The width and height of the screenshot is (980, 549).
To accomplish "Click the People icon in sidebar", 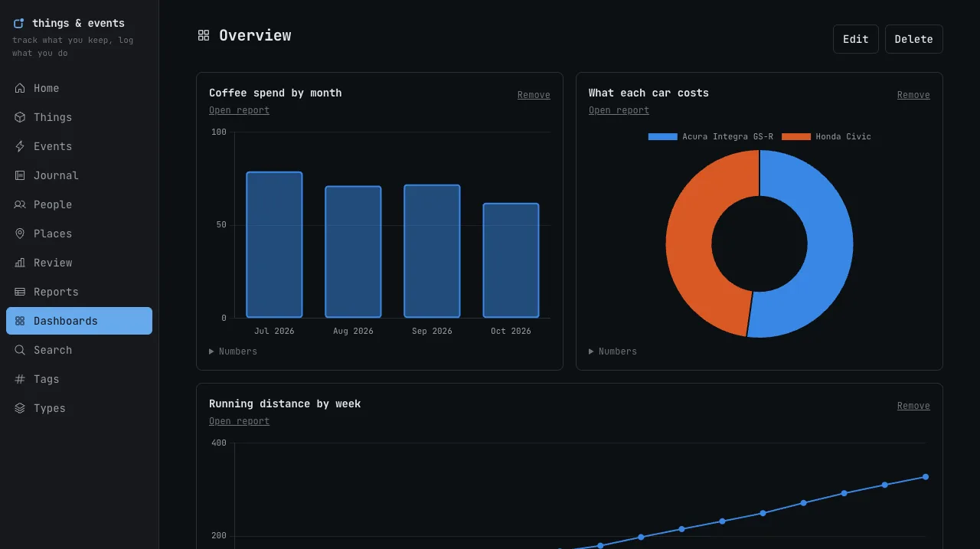I will coord(20,204).
